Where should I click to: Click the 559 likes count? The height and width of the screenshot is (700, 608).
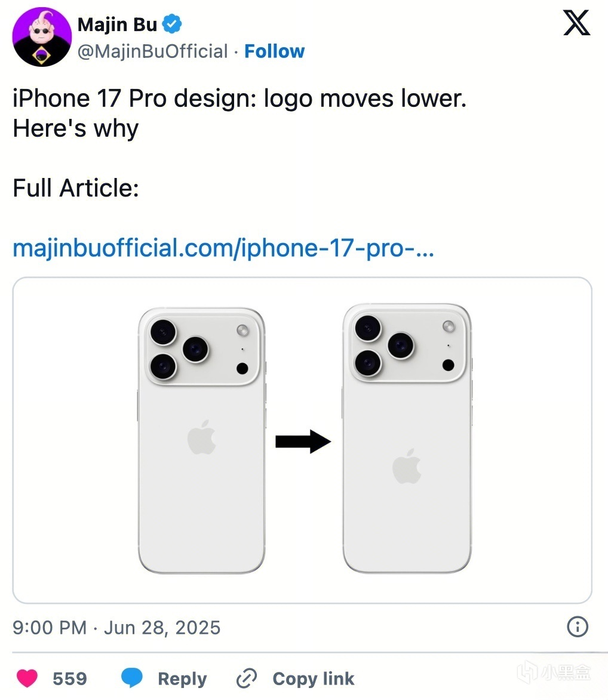click(70, 678)
